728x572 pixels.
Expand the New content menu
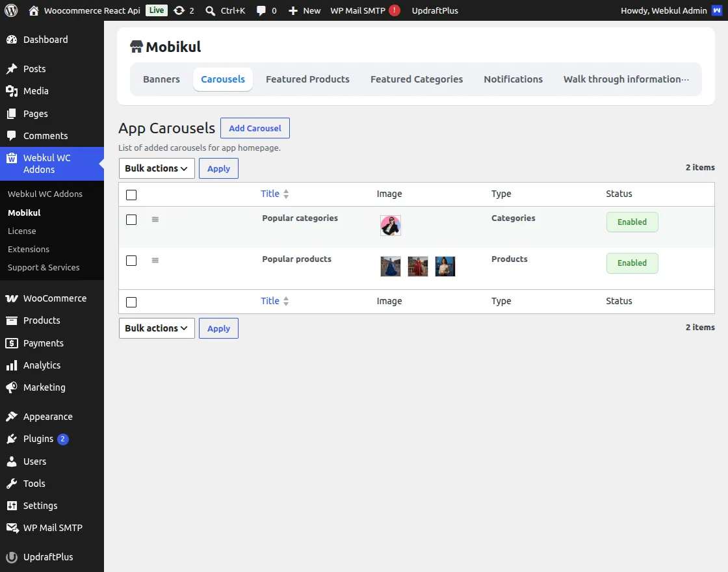point(305,10)
